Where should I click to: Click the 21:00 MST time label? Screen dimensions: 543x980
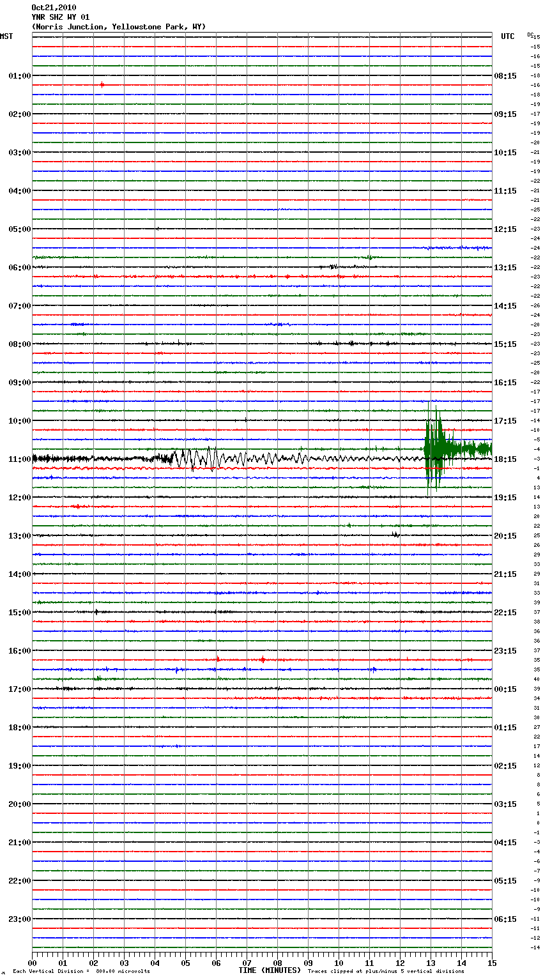point(20,843)
